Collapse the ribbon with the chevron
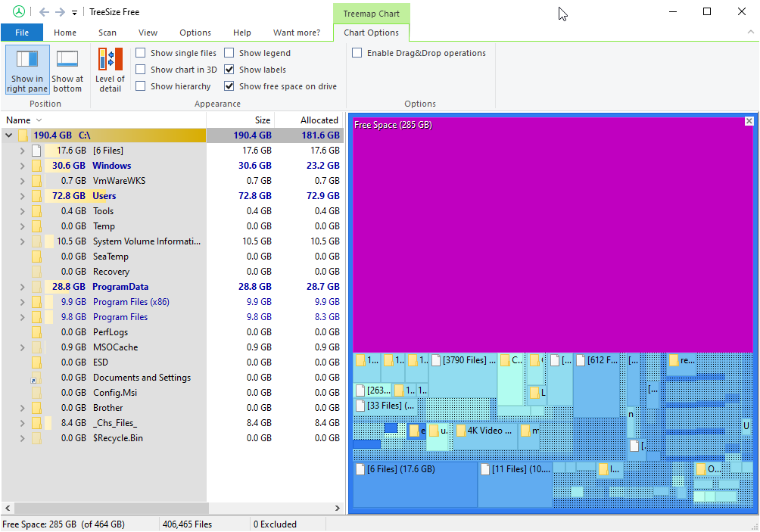Screen dimensions: 760x532 coord(750,32)
